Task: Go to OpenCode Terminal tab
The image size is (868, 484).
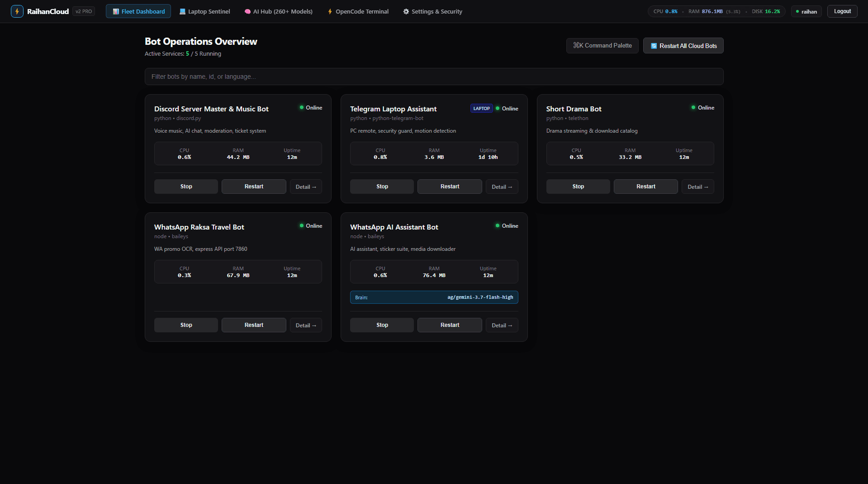Action: 358,11
